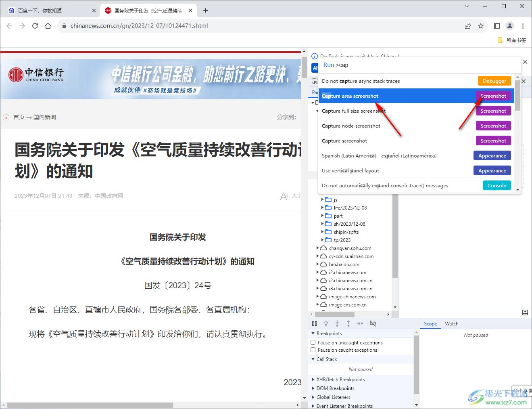
Task: Close the 百度一下 tab
Action: (94, 10)
